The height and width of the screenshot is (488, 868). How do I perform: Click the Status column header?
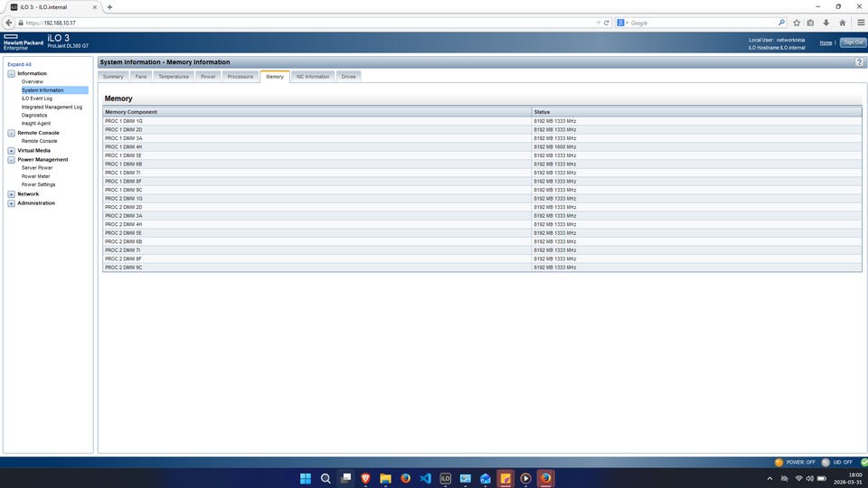(696, 112)
